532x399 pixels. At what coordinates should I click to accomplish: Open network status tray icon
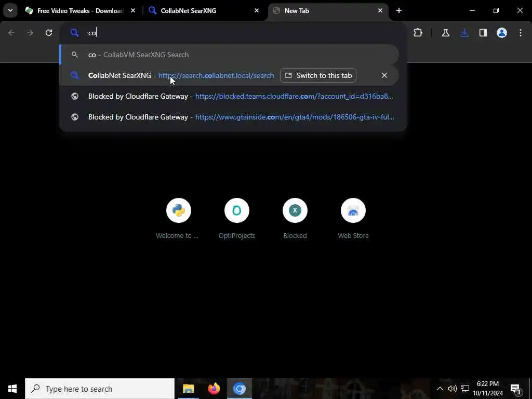[465, 389]
